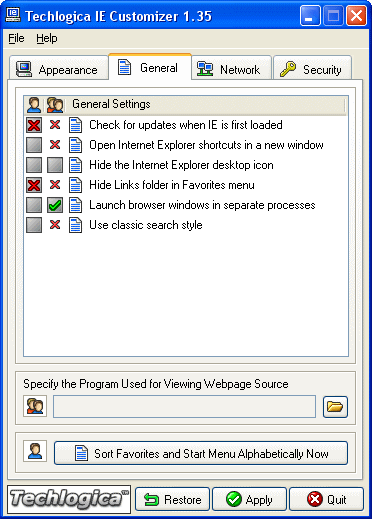Click the document icon beside Use classic search style

(x=75, y=225)
